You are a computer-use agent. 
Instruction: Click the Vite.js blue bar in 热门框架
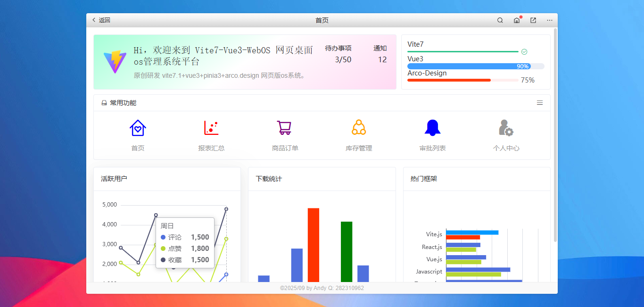click(x=472, y=232)
